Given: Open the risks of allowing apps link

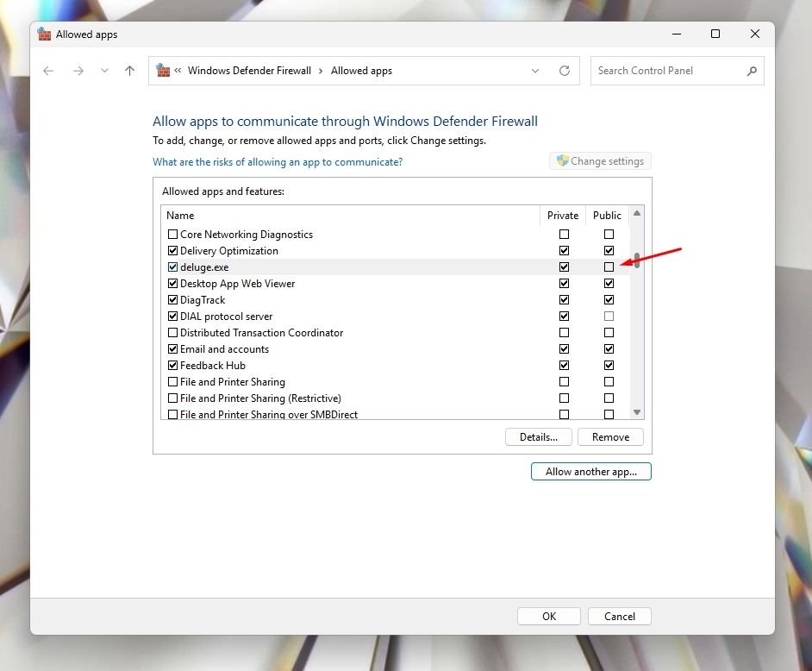Looking at the screenshot, I should pos(278,161).
